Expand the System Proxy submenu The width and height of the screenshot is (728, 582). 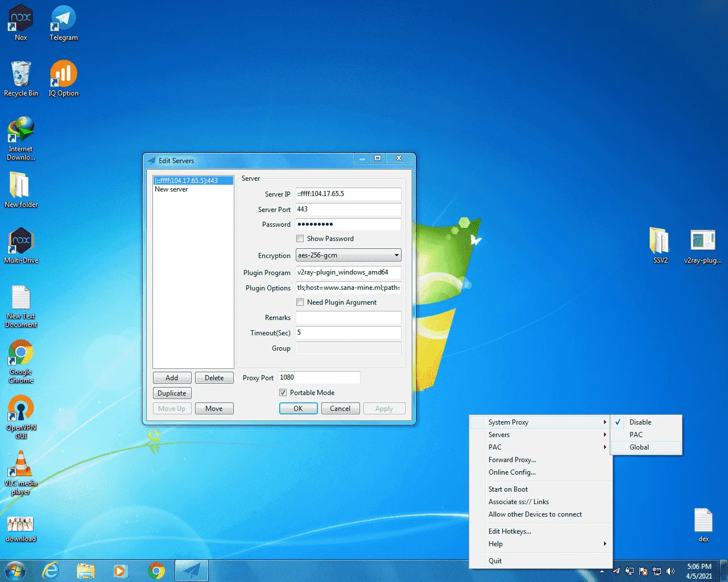point(541,422)
